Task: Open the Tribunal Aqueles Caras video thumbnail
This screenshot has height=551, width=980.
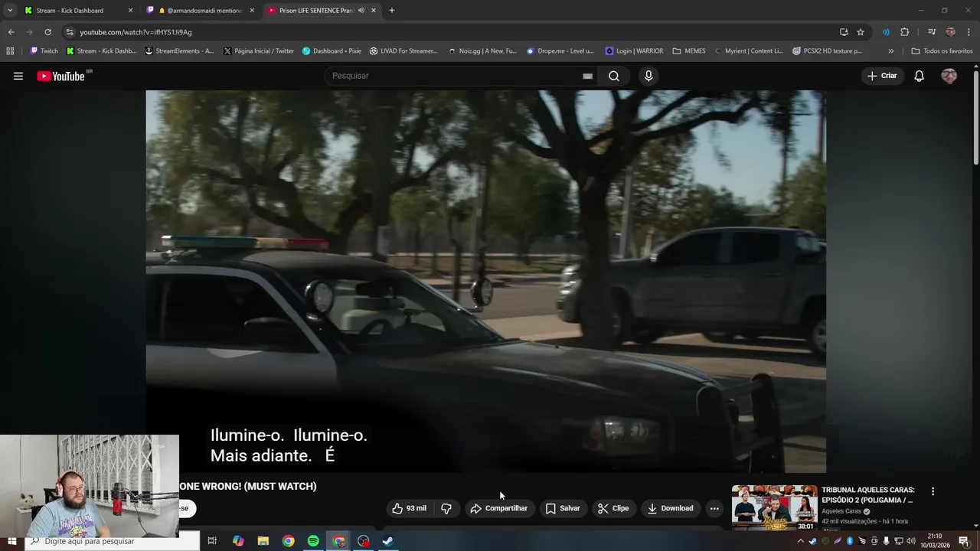Action: click(774, 508)
